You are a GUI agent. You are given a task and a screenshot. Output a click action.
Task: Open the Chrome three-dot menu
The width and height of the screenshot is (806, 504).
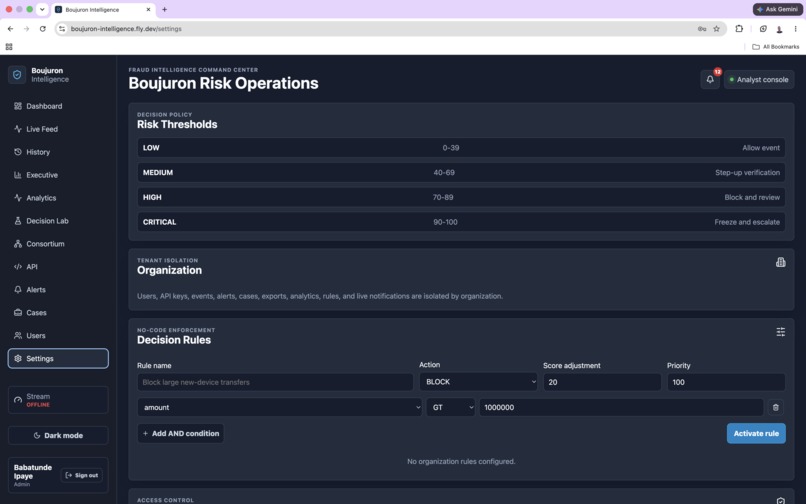coord(795,29)
